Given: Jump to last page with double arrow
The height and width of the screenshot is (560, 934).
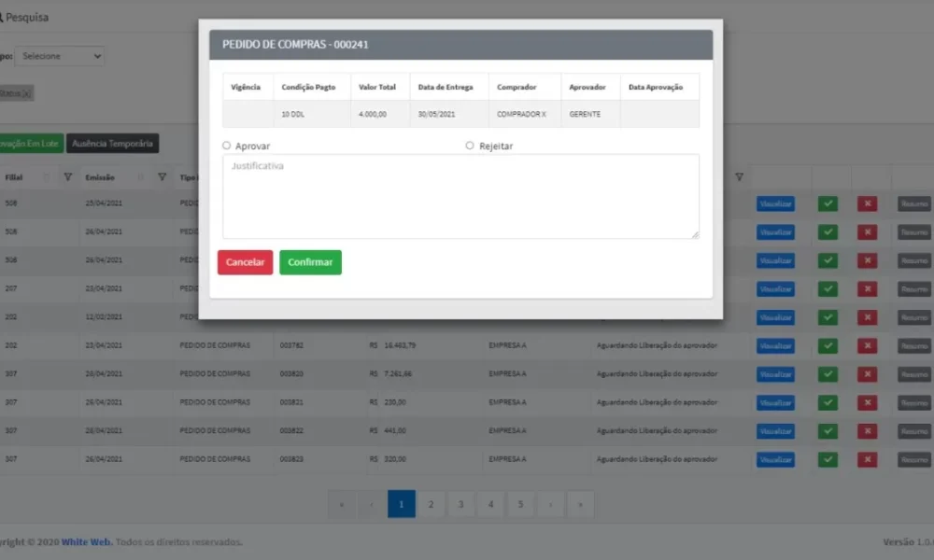Looking at the screenshot, I should tap(580, 504).
